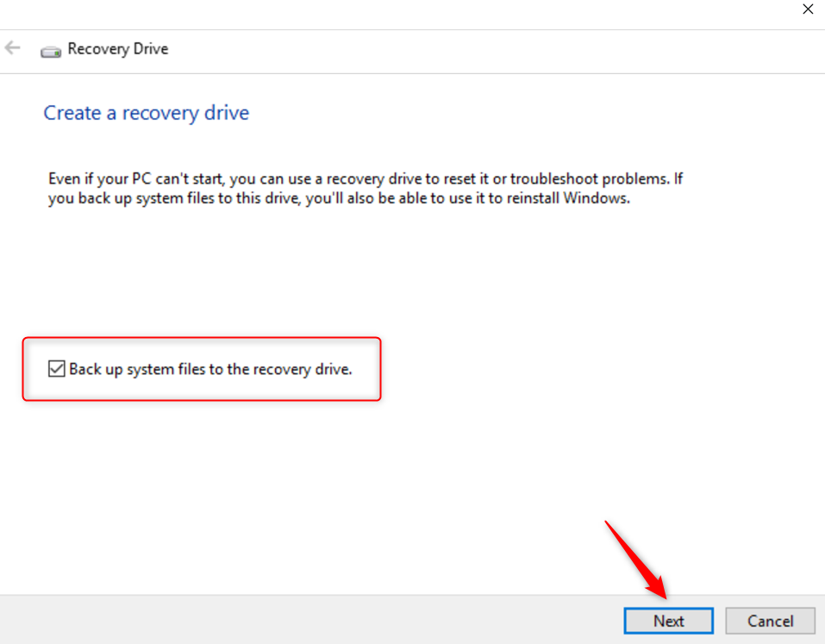Click the "Back up system files" label text
825x644 pixels.
(210, 369)
